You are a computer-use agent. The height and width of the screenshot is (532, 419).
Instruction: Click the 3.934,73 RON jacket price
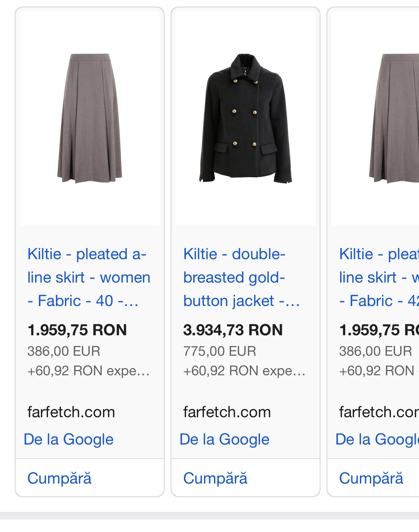coord(233,330)
